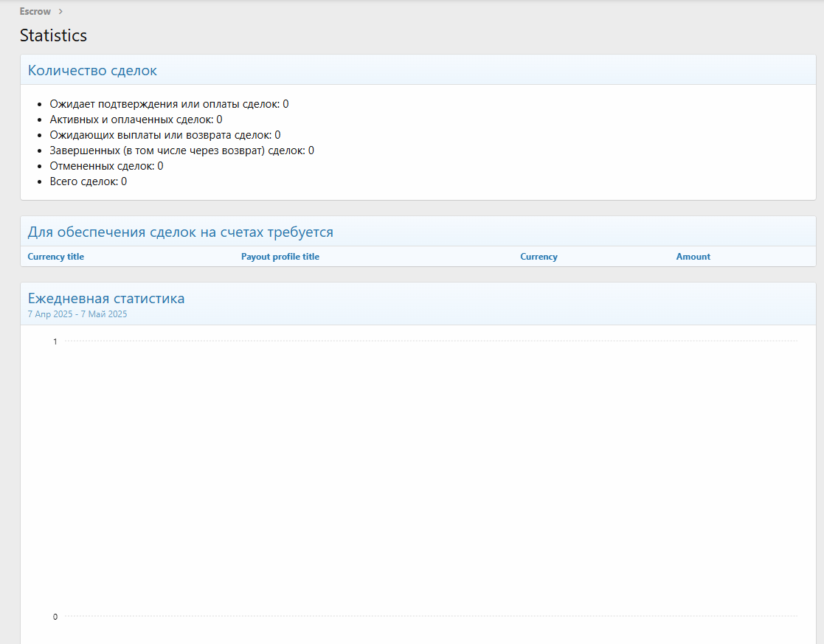Image resolution: width=824 pixels, height=644 pixels.
Task: Click the date range '7 Апр 2025 - 7 Май 2025'
Action: pos(77,314)
